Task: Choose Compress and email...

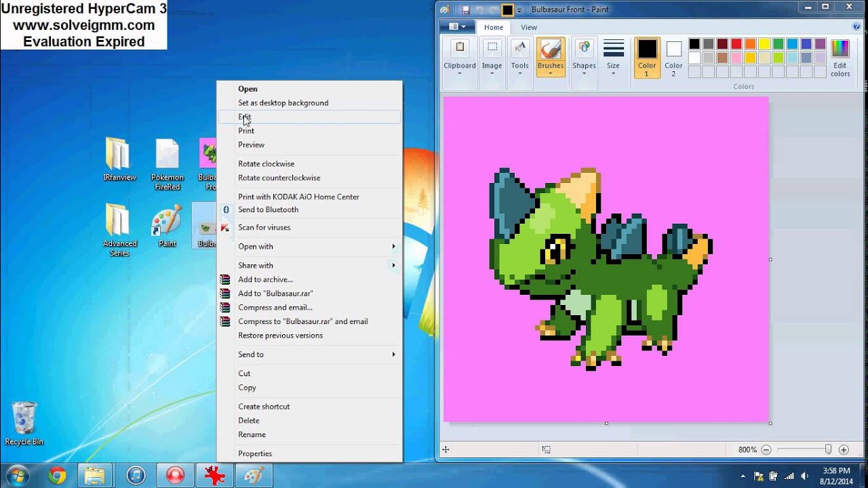Action: pos(309,308)
